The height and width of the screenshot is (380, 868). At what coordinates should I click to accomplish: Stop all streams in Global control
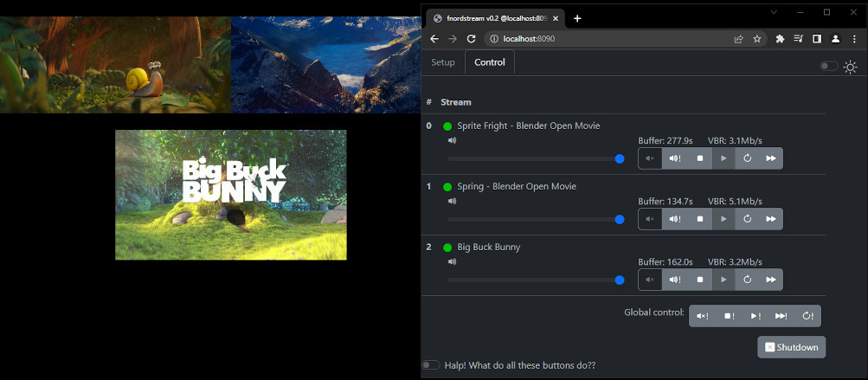coord(729,316)
